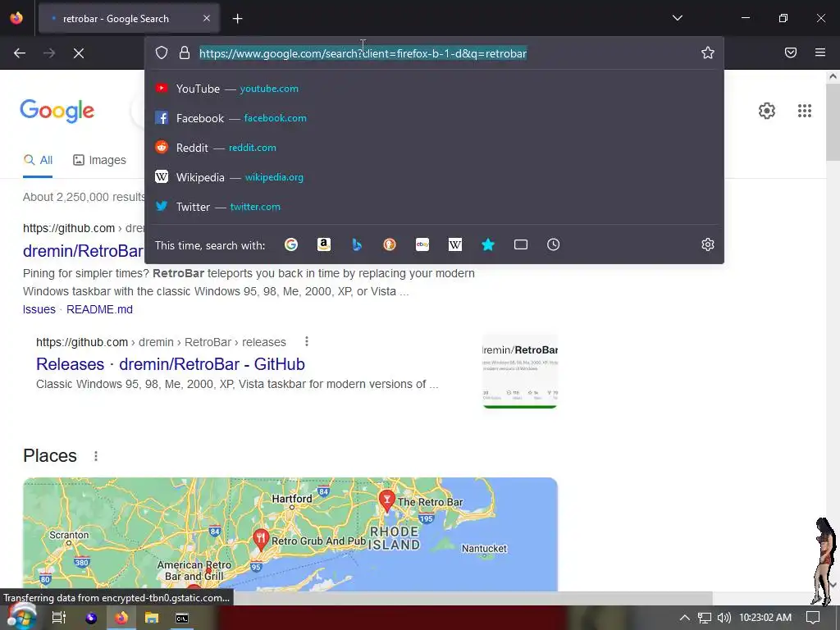Viewport: 840px width, 630px height.
Task: Select The Retro Bar map pin
Action: (x=387, y=500)
